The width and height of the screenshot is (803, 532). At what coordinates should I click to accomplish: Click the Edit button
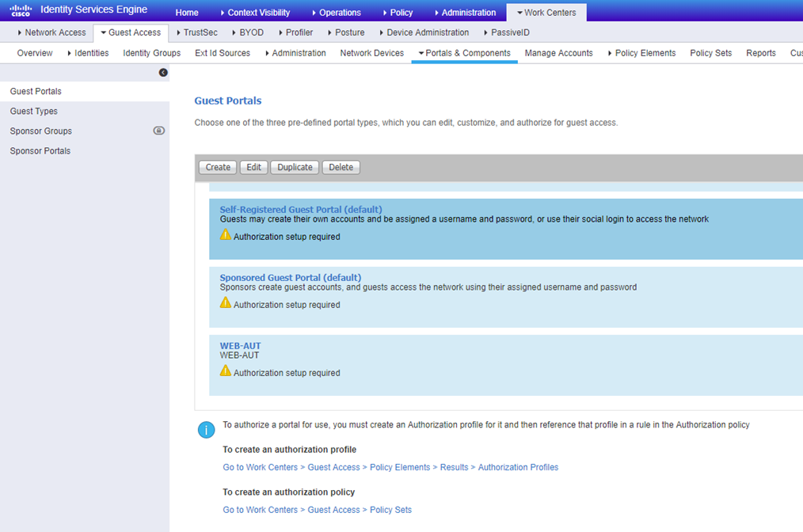click(254, 167)
